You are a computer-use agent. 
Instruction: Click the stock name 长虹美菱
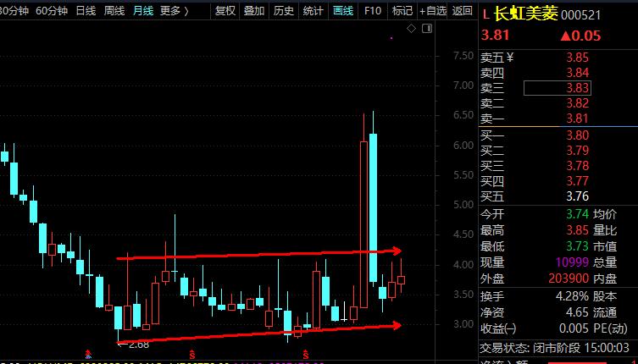pos(525,14)
